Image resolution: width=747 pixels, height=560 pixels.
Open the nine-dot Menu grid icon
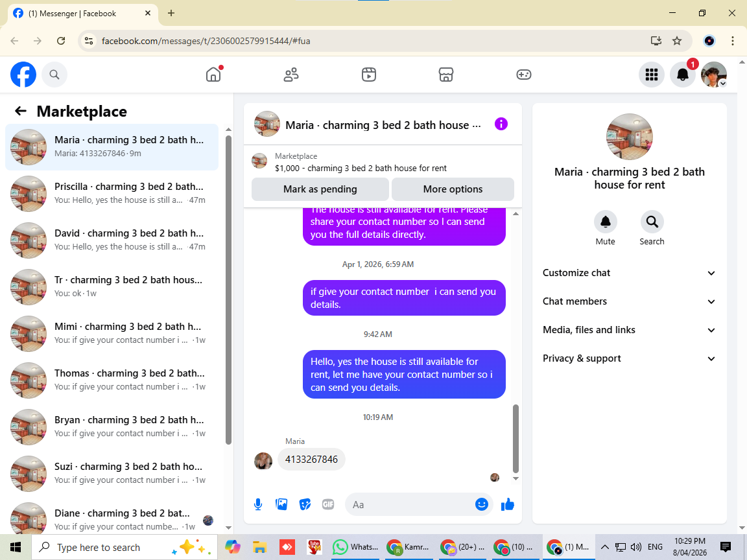(x=651, y=75)
